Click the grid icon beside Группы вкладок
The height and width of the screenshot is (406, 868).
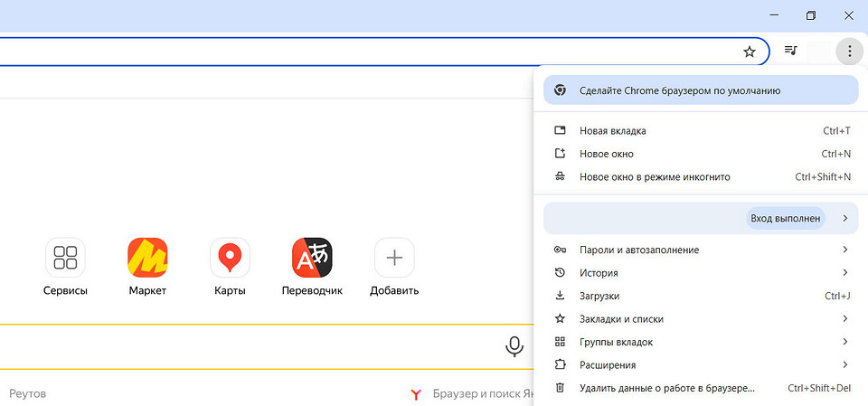point(560,342)
